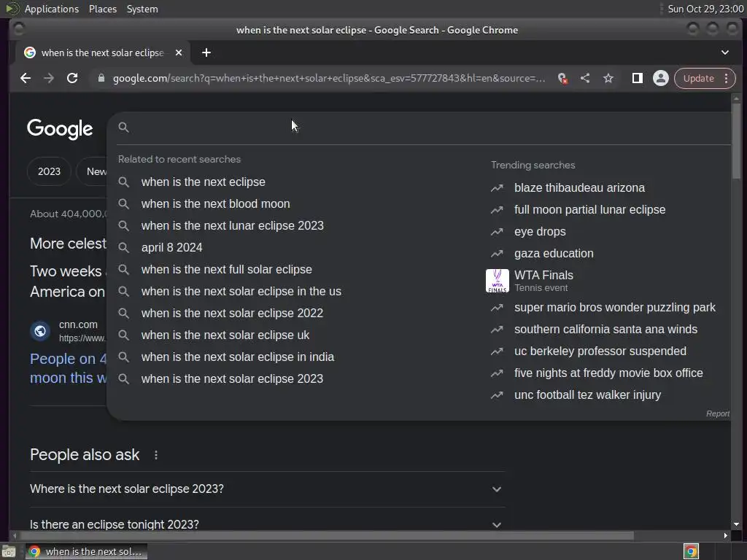Select the 2023 filter chip

[49, 171]
